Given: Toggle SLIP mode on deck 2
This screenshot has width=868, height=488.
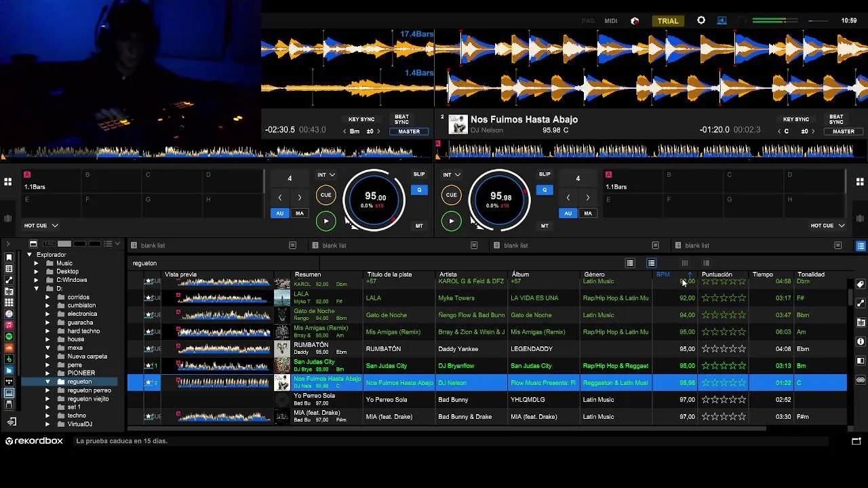Looking at the screenshot, I should [545, 174].
